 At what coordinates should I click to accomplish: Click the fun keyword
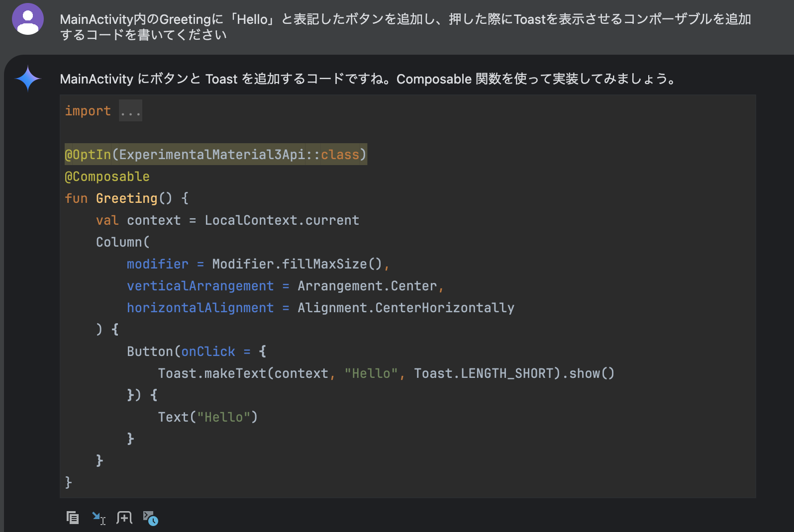click(x=76, y=198)
